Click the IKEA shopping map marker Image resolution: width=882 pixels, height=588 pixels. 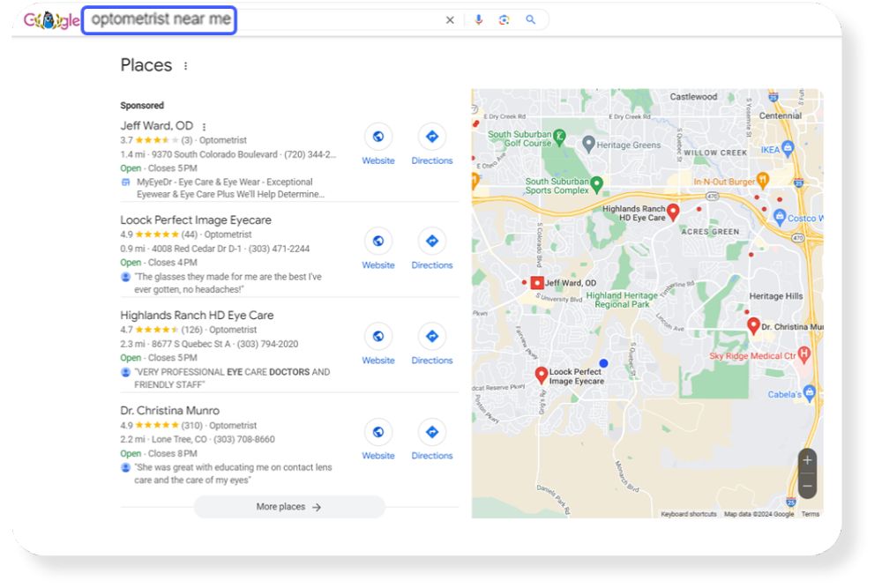pyautogui.click(x=788, y=148)
